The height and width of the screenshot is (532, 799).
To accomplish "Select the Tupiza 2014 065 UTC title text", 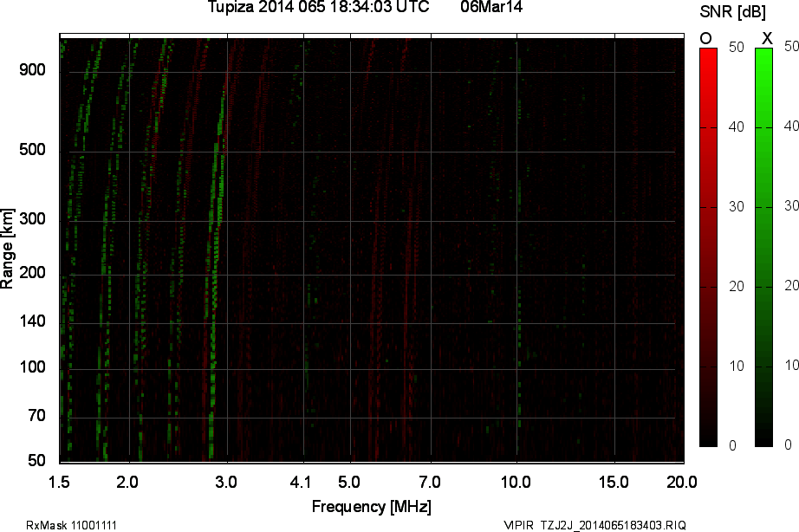I will coord(319,8).
